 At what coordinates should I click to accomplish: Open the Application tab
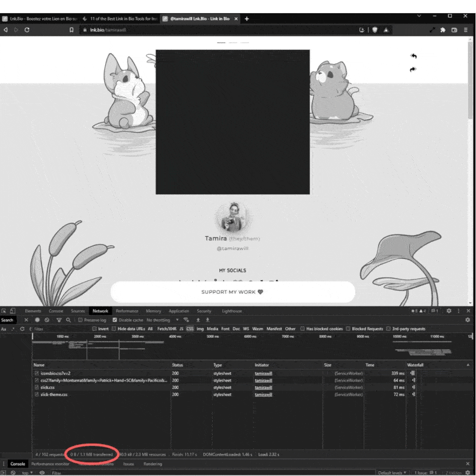point(179,311)
